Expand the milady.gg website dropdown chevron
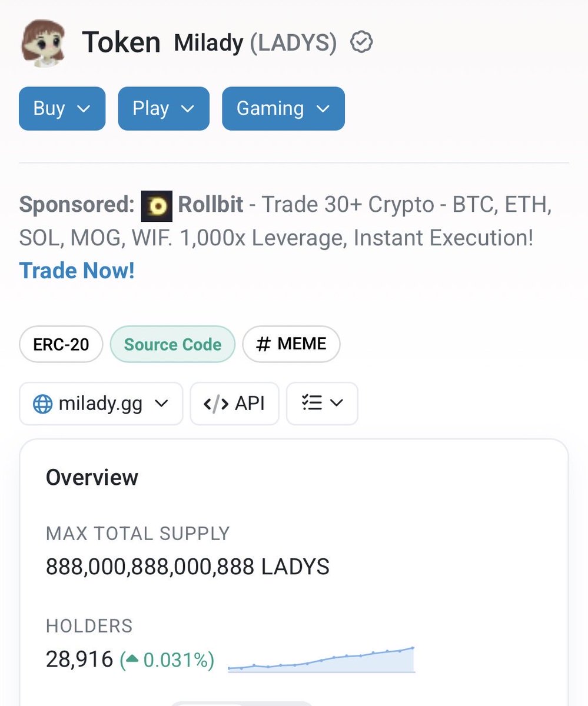Screen dimensions: 588x706 pos(161,404)
